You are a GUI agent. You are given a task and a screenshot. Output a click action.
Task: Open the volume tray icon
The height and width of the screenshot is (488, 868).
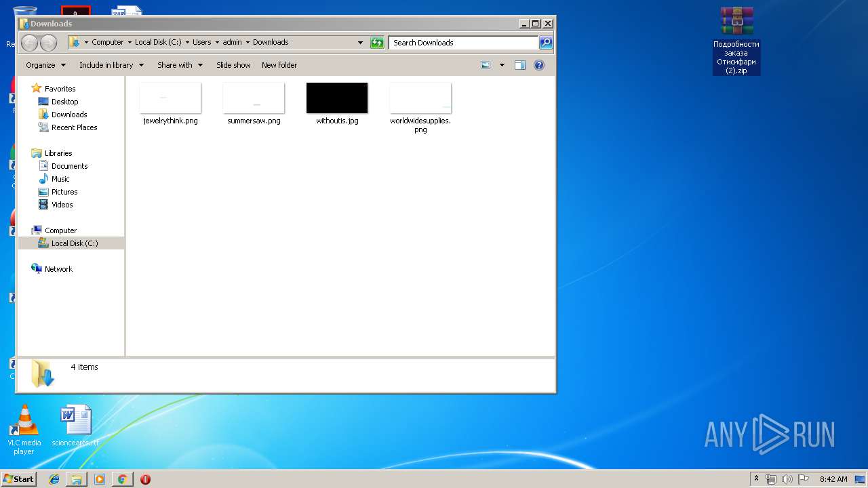tap(787, 479)
